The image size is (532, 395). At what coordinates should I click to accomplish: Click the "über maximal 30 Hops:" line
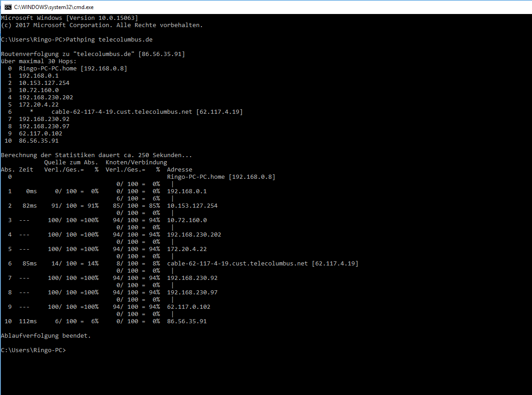pyautogui.click(x=39, y=61)
